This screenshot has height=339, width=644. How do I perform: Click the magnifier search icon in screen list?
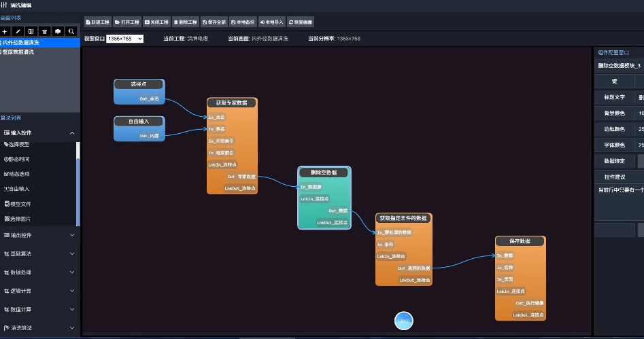pyautogui.click(x=71, y=31)
